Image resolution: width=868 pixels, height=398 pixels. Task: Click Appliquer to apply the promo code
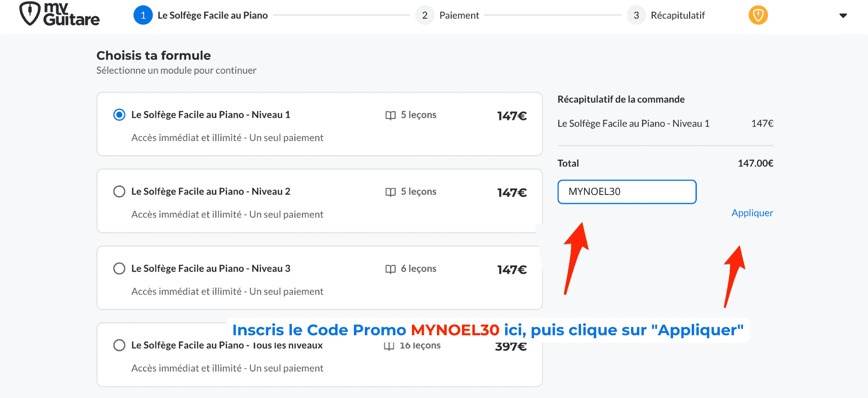coord(752,213)
